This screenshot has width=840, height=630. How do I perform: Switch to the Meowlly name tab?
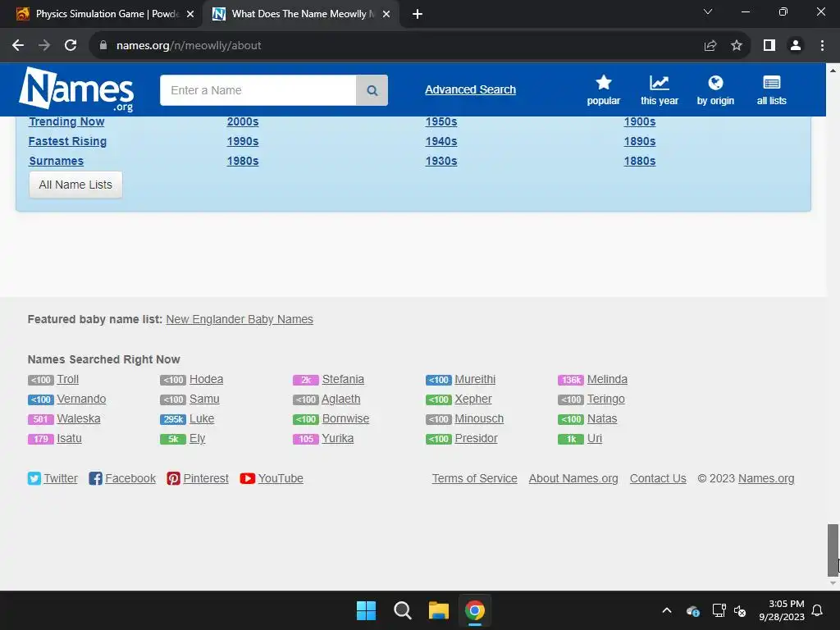pyautogui.click(x=301, y=14)
